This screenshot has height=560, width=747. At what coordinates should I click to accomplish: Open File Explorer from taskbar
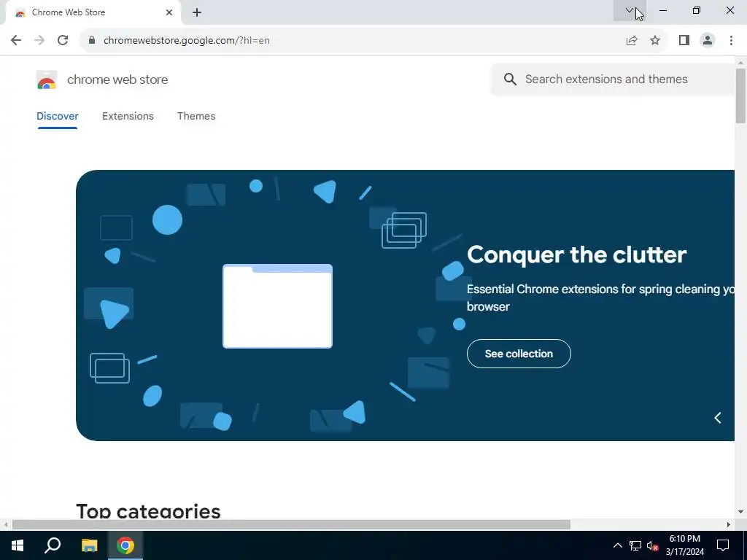click(x=89, y=545)
